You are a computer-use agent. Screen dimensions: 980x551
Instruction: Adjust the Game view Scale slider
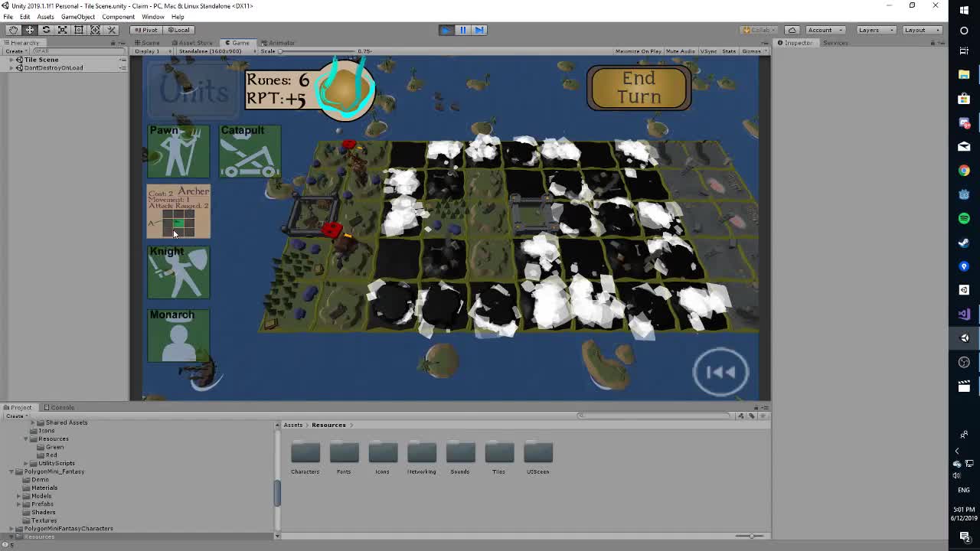pyautogui.click(x=315, y=51)
